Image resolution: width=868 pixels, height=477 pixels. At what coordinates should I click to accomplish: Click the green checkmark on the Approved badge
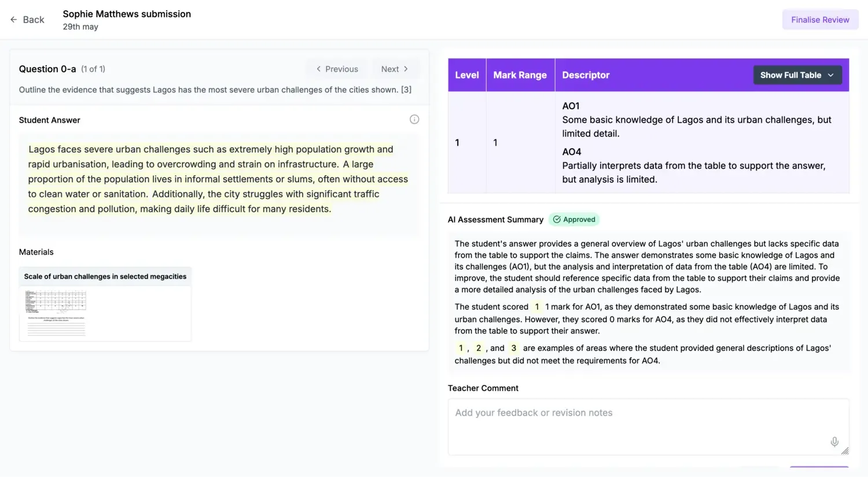[x=557, y=219]
